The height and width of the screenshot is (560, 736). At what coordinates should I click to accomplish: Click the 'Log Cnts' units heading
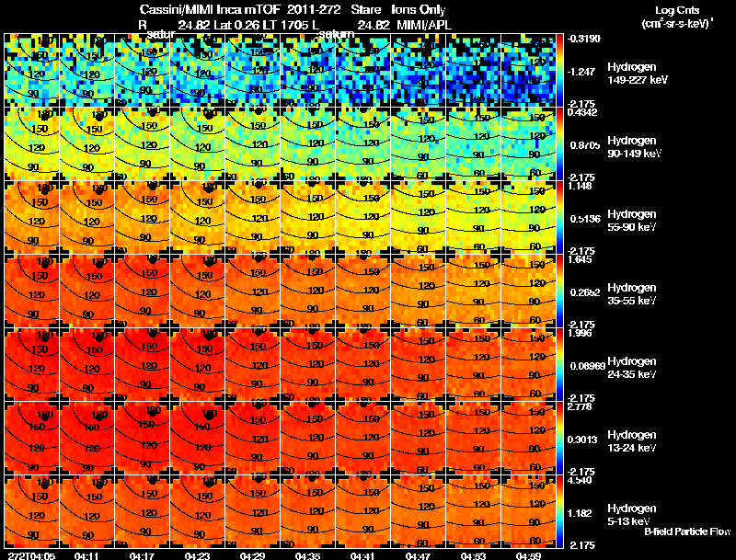[677, 10]
